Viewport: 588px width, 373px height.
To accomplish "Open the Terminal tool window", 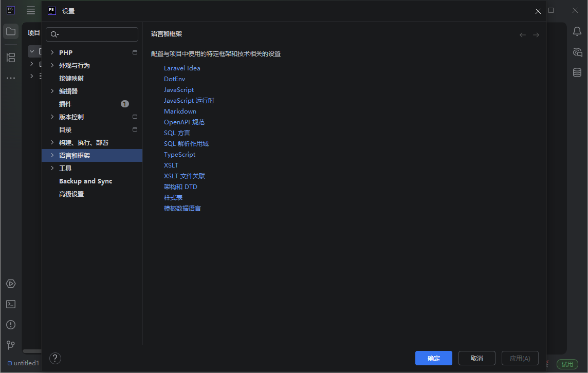I will 11,304.
